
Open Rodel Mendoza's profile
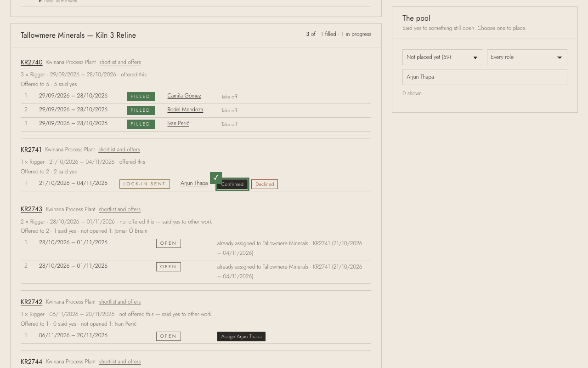(185, 109)
